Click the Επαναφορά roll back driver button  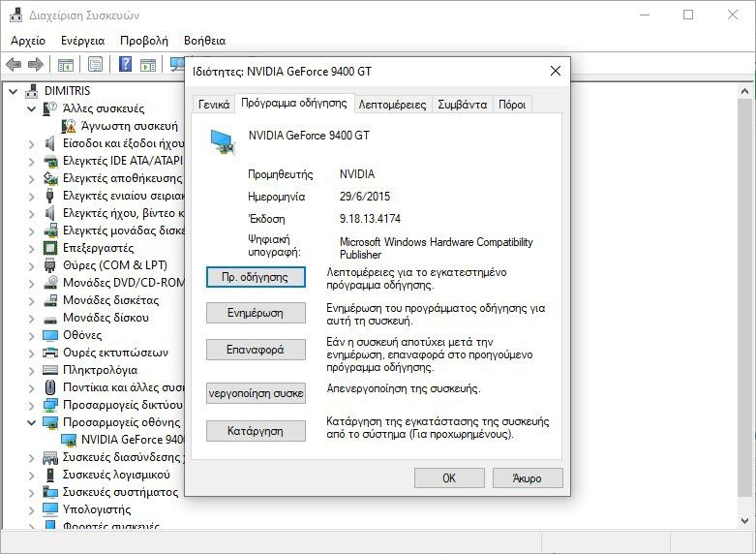click(x=256, y=350)
